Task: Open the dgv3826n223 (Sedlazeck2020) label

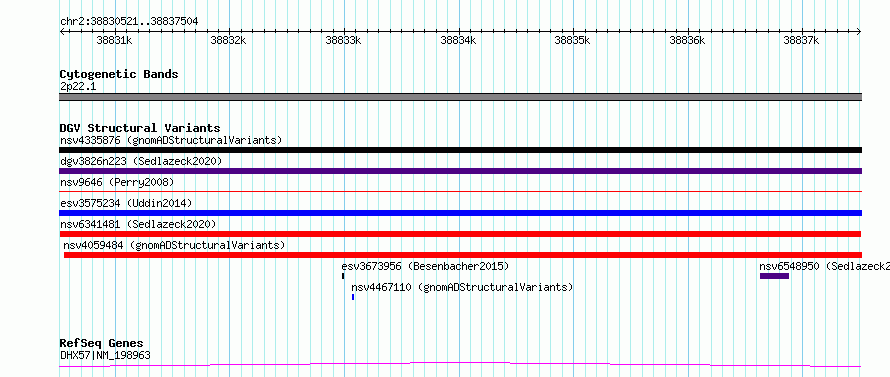Action: (141, 161)
